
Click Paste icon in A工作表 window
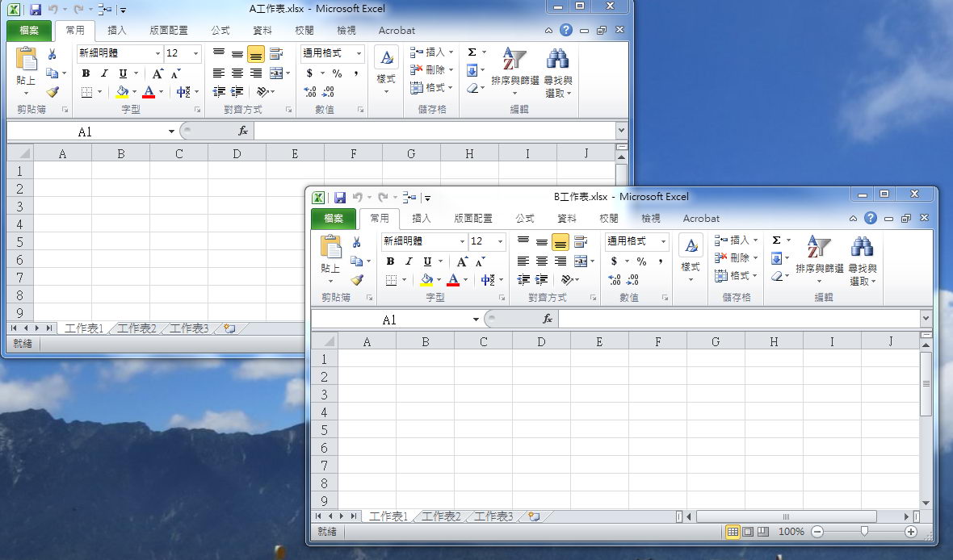[26, 59]
